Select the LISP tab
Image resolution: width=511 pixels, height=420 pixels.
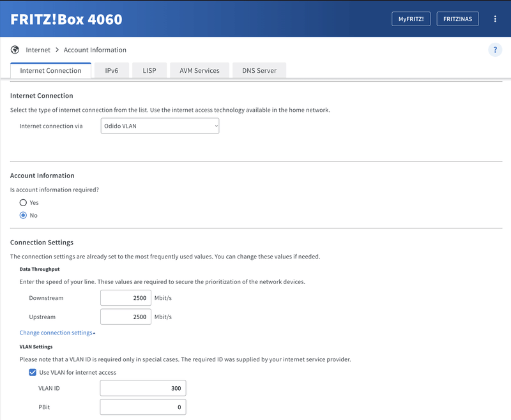pos(149,70)
